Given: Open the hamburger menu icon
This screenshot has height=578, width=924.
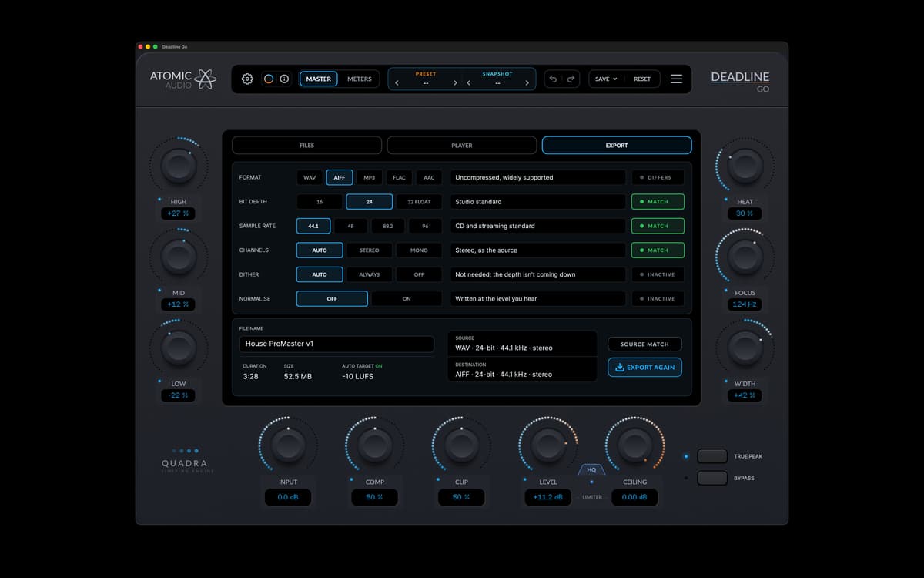Looking at the screenshot, I should click(676, 79).
